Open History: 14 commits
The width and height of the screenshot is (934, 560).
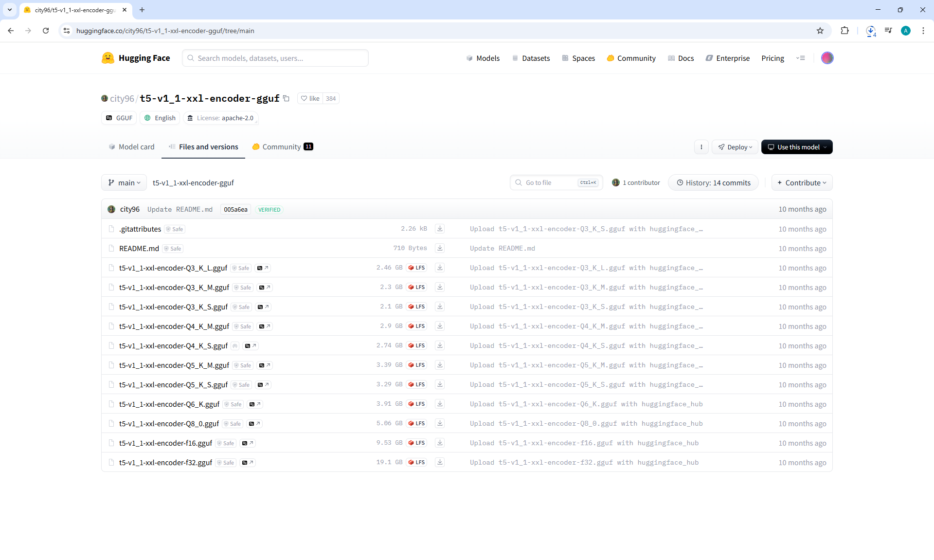pyautogui.click(x=713, y=183)
